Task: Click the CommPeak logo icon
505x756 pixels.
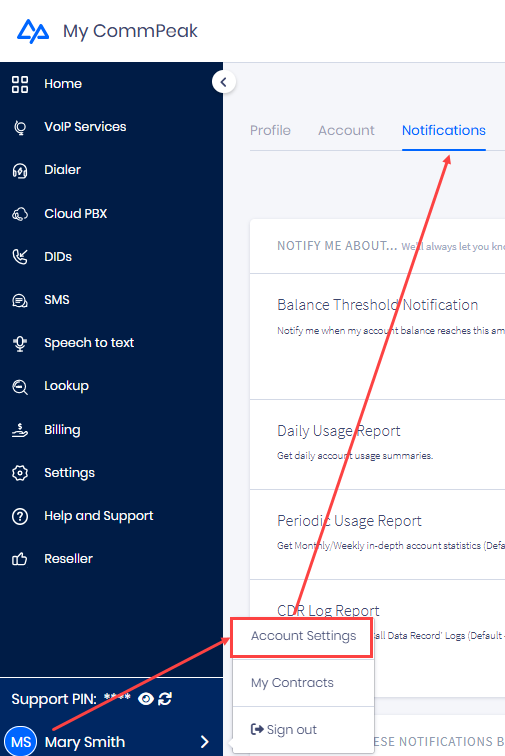Action: coord(33,31)
